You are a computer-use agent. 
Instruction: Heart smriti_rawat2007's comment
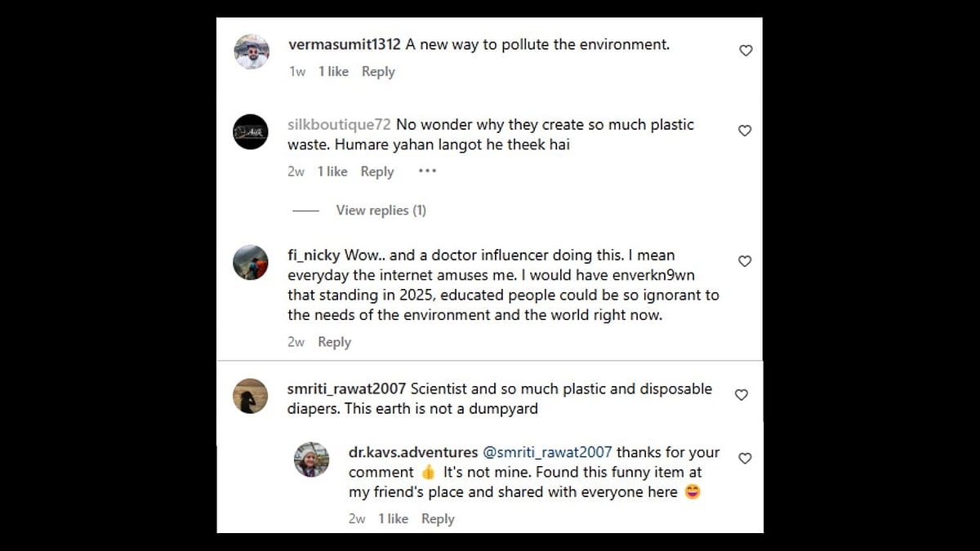pyautogui.click(x=742, y=395)
